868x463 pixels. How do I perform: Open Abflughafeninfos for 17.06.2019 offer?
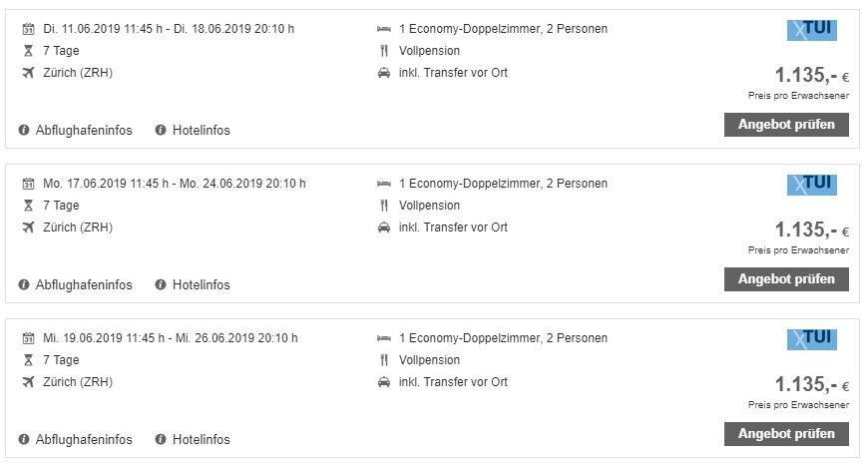point(84,285)
